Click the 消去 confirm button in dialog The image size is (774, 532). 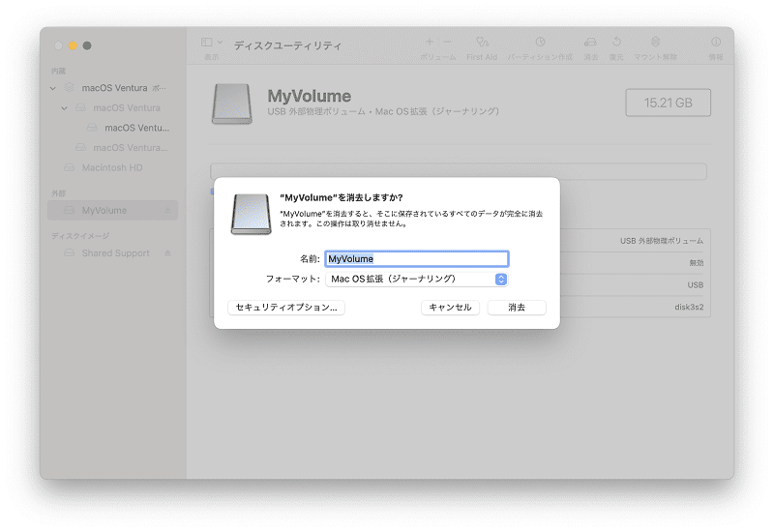pyautogui.click(x=517, y=307)
